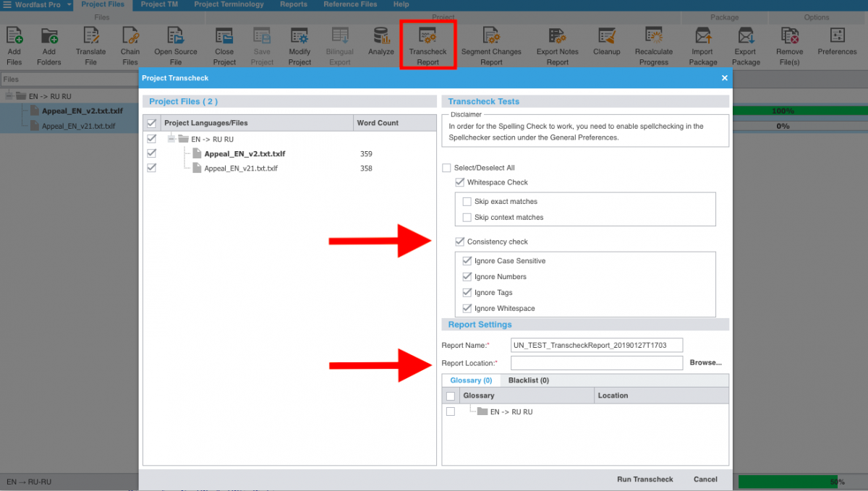Toggle the Whitespace Check checkbox

(460, 183)
